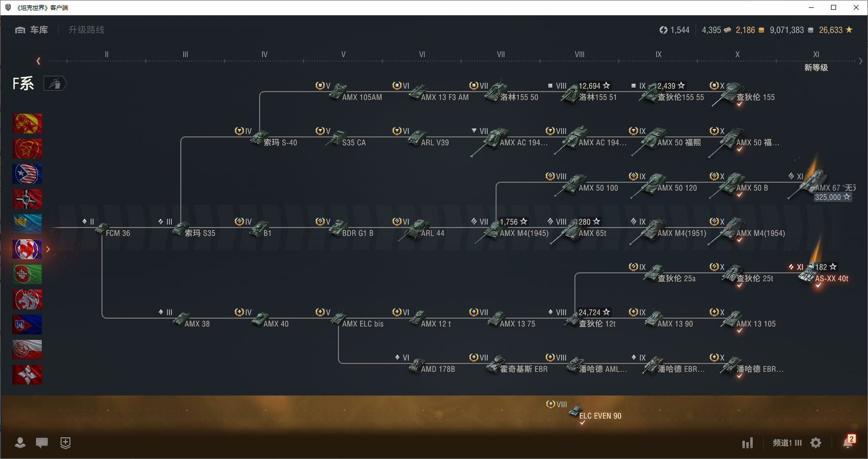The image size is (868, 459).
Task: Click the 频道1 channel selector
Action: (787, 443)
